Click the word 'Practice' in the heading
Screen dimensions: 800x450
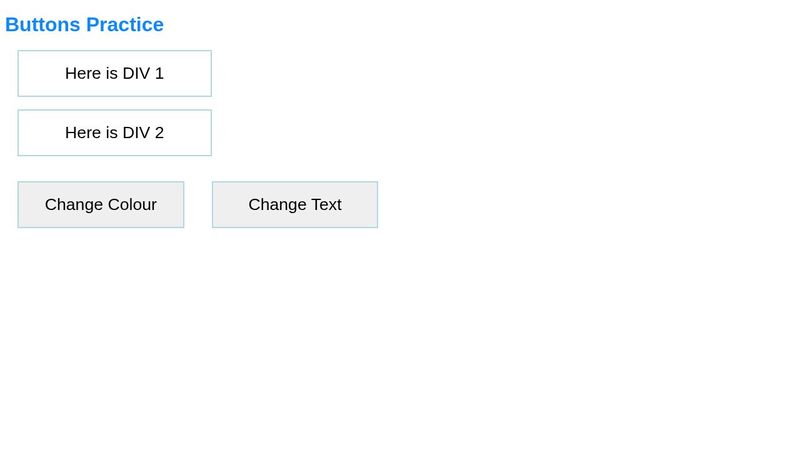click(x=125, y=25)
